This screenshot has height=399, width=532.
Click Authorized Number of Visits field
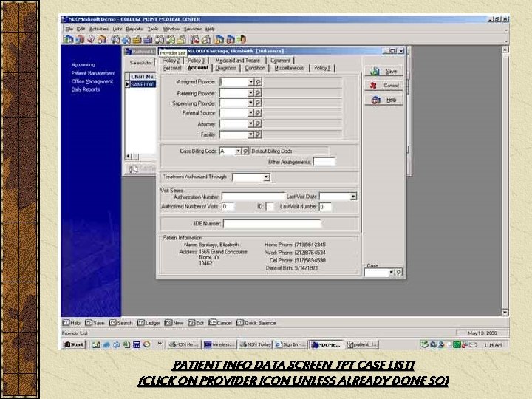pos(228,206)
